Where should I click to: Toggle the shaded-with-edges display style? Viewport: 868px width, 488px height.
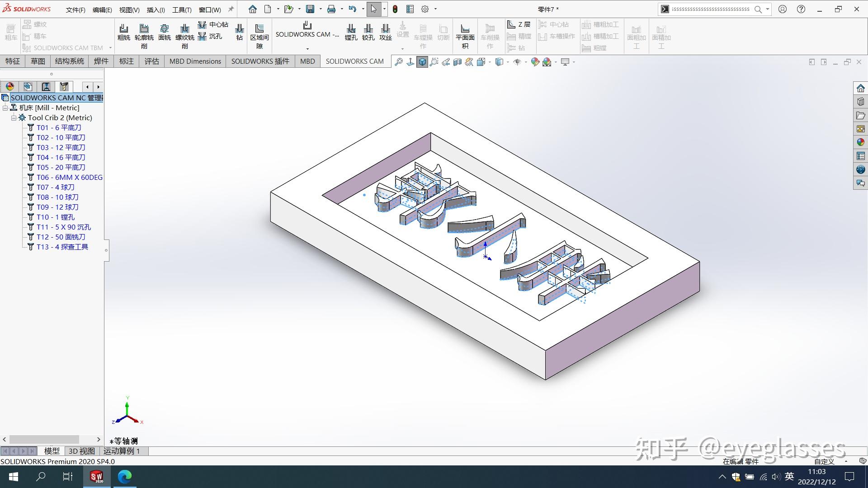(x=422, y=62)
